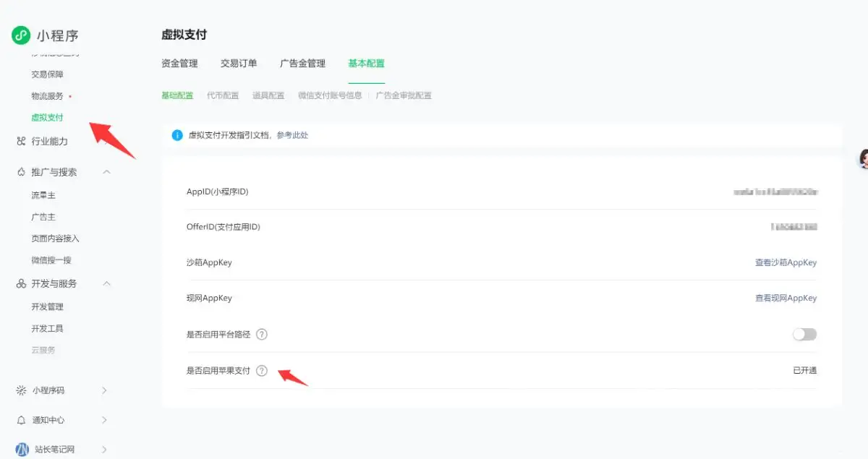The height and width of the screenshot is (459, 868).
Task: Collapse the 推广与搜索 section
Action: pos(107,172)
